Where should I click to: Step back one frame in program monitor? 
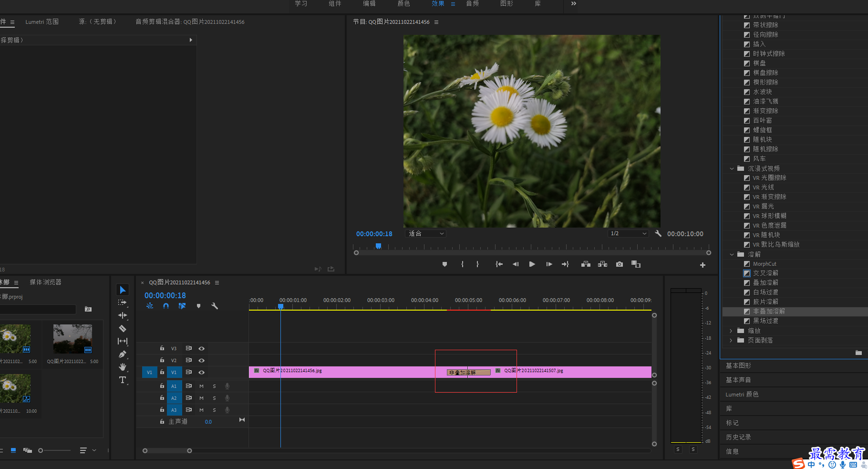pyautogui.click(x=516, y=264)
